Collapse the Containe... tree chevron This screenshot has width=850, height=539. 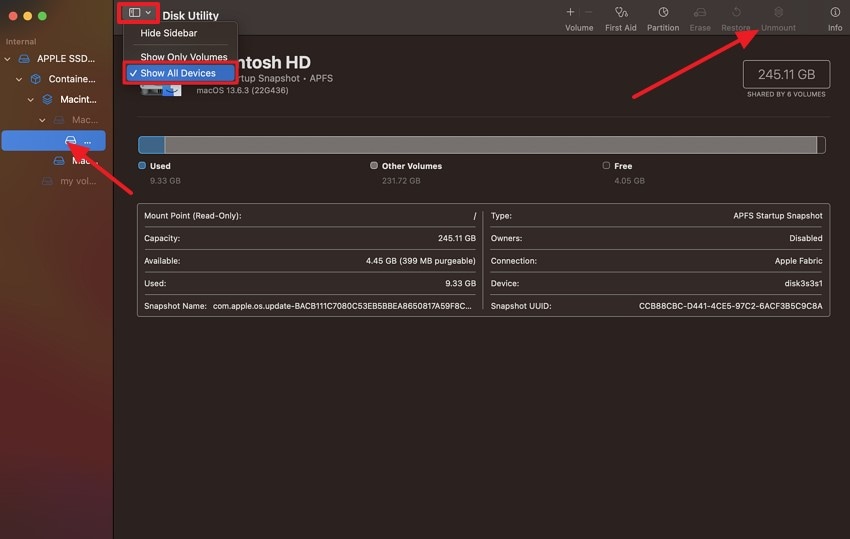pos(19,79)
